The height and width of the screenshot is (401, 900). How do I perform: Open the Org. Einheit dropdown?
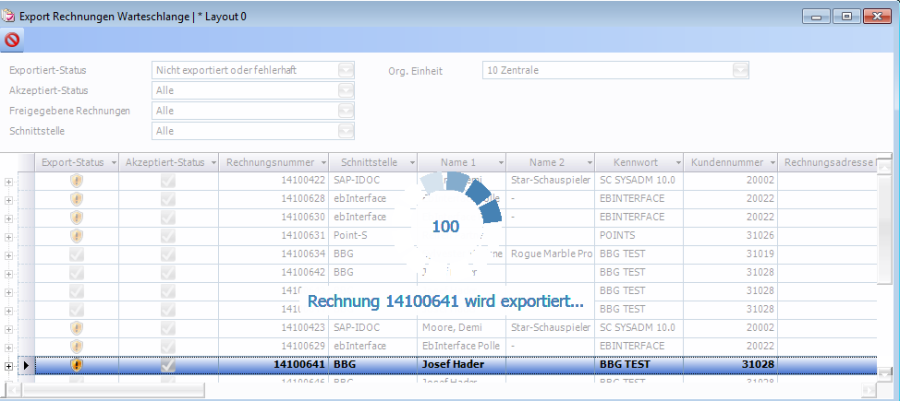point(740,70)
